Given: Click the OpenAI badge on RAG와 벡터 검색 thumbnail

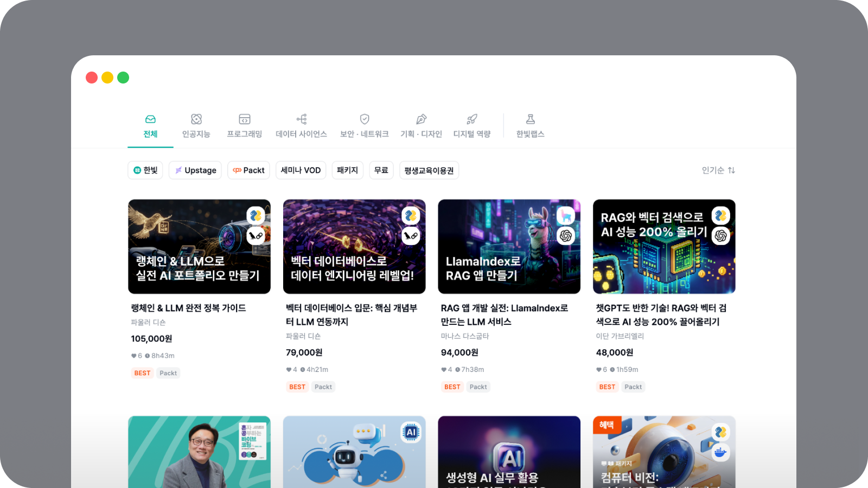Looking at the screenshot, I should click(721, 236).
